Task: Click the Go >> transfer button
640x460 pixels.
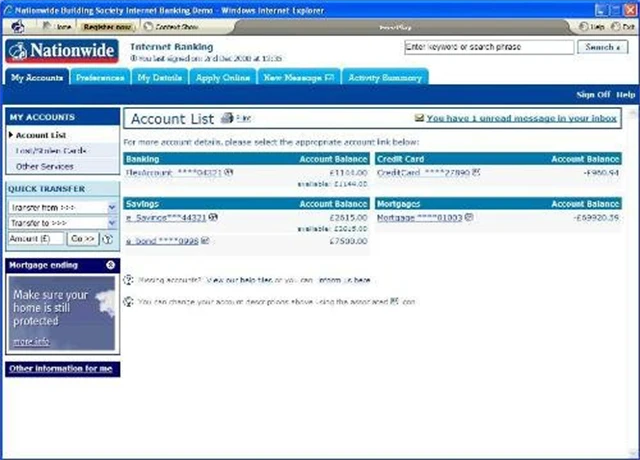Action: pyautogui.click(x=83, y=238)
